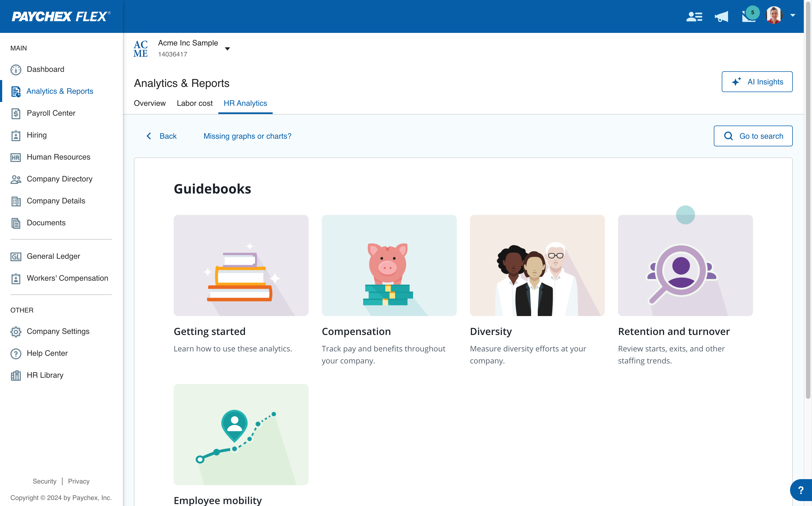Click the AI Insights button
This screenshot has height=506, width=812.
coord(757,82)
